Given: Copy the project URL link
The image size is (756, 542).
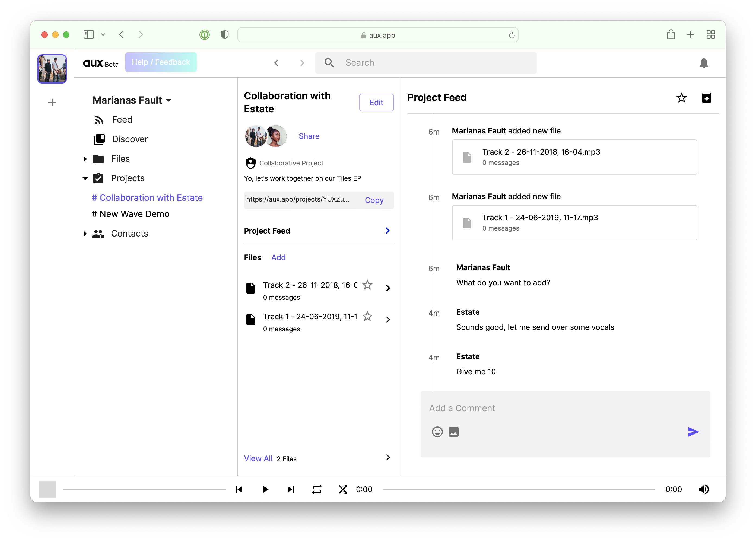Looking at the screenshot, I should tap(374, 200).
